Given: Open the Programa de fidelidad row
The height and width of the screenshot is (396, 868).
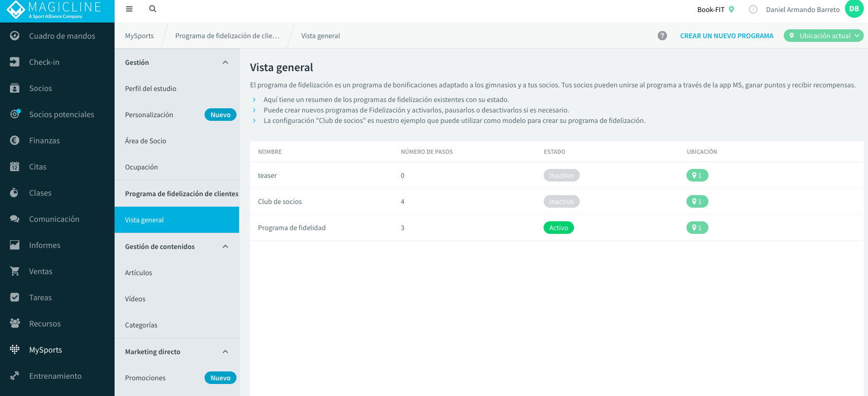Looking at the screenshot, I should (x=557, y=228).
